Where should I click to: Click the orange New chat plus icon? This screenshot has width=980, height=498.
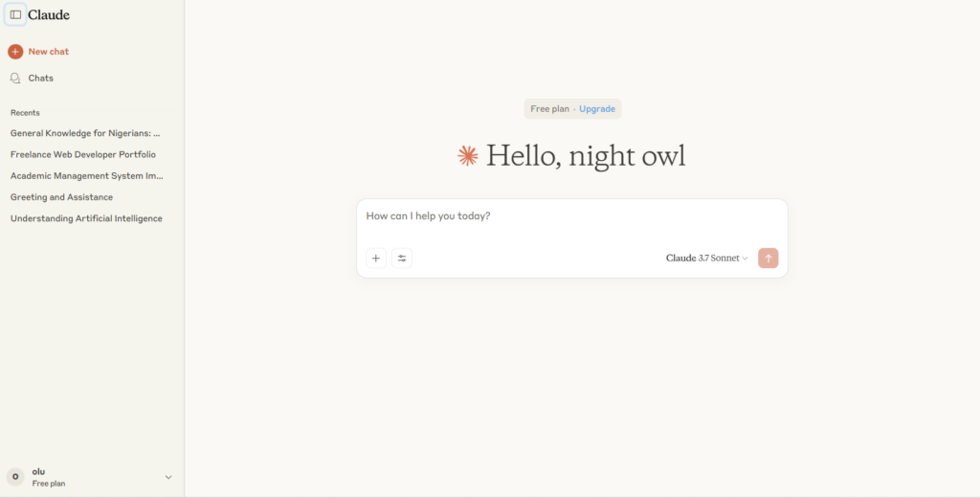click(x=15, y=52)
